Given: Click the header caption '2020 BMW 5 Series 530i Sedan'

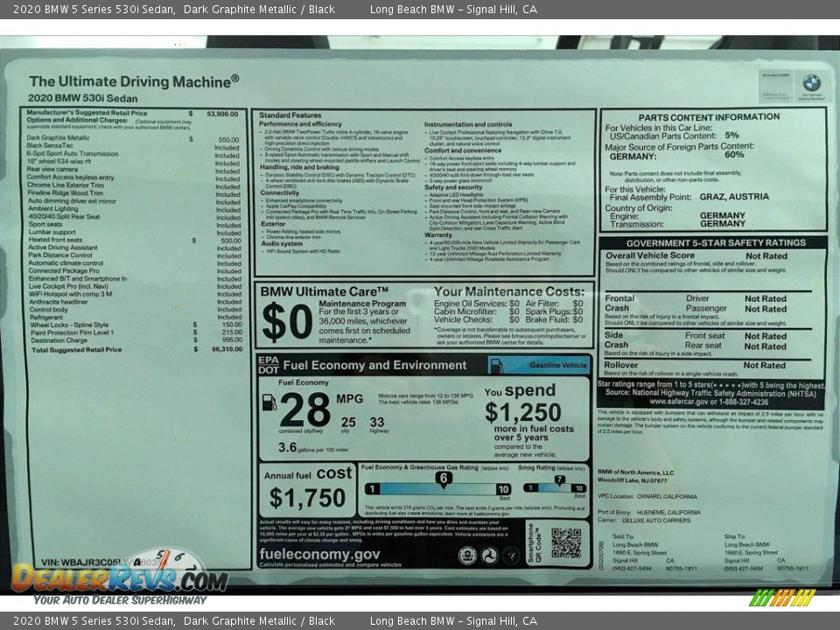Looking at the screenshot, I should 94,9.
